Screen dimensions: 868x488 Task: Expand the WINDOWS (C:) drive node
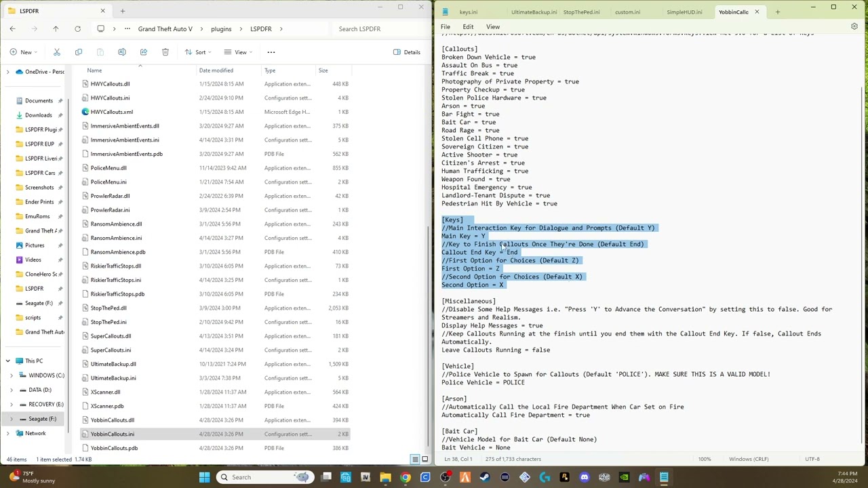coord(12,375)
